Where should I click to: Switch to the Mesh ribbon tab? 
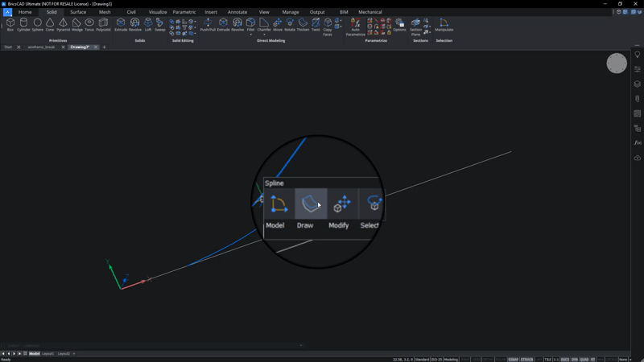point(105,12)
